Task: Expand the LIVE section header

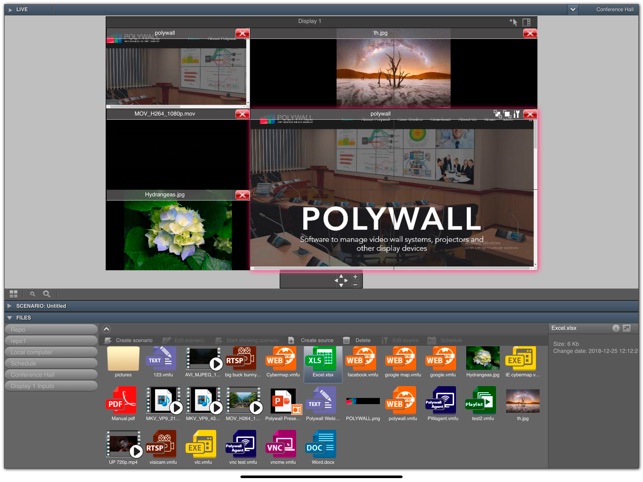Action: click(x=10, y=9)
